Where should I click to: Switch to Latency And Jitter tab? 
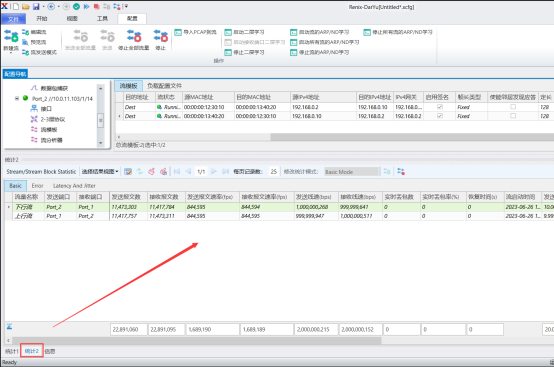click(74, 186)
